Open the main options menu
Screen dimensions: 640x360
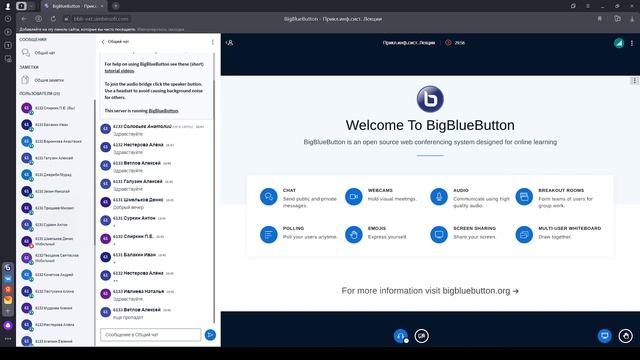point(632,43)
